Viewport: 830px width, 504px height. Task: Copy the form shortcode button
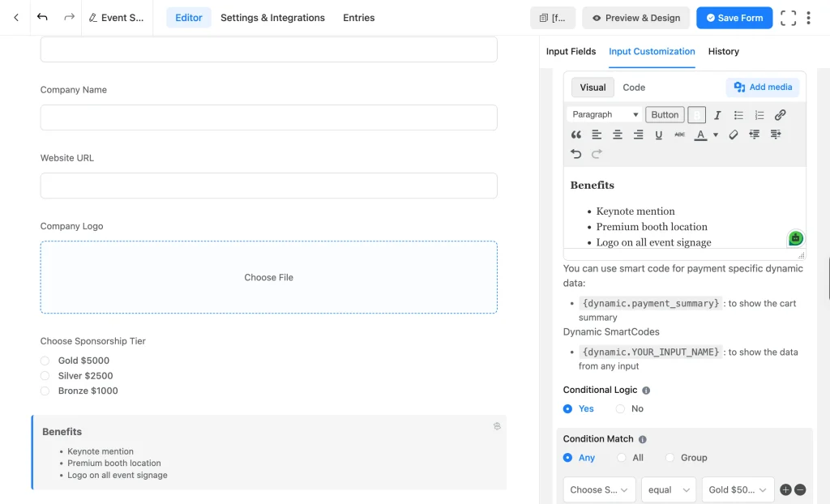click(x=553, y=18)
